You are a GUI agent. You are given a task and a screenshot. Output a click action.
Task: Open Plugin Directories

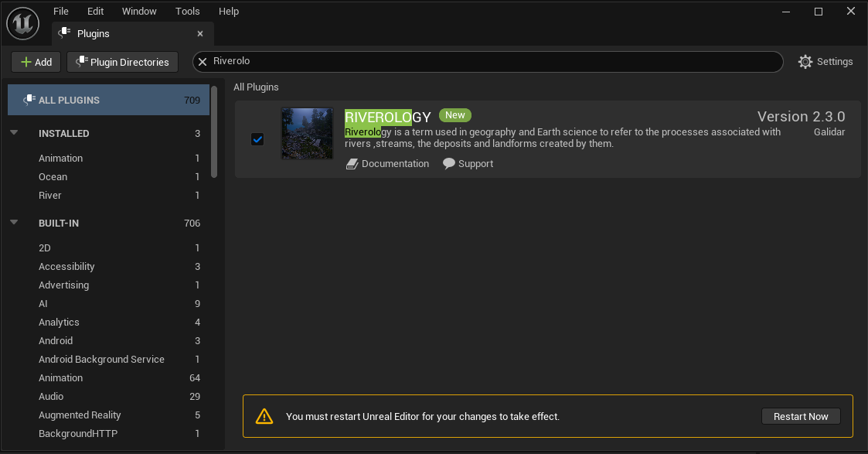point(122,62)
